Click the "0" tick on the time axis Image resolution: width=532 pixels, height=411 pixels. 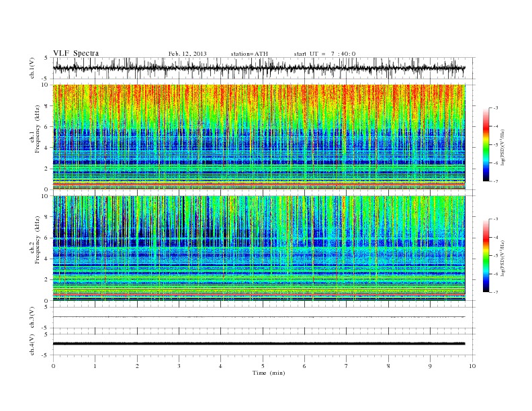[53, 366]
